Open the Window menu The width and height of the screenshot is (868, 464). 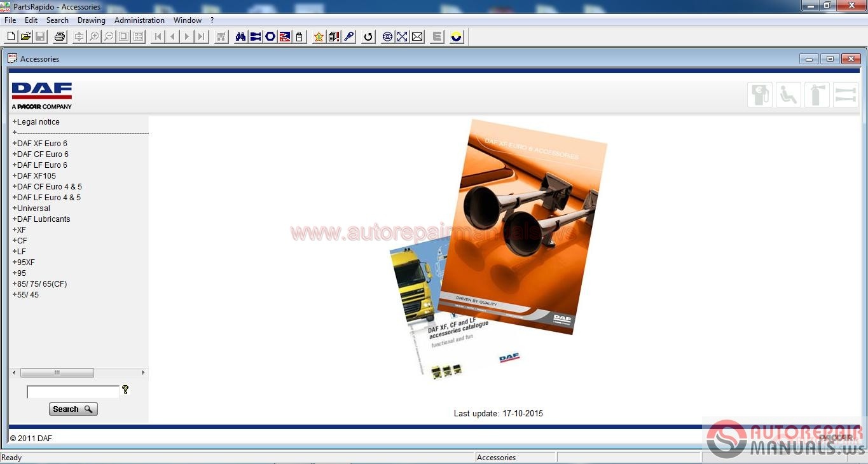[x=188, y=20]
